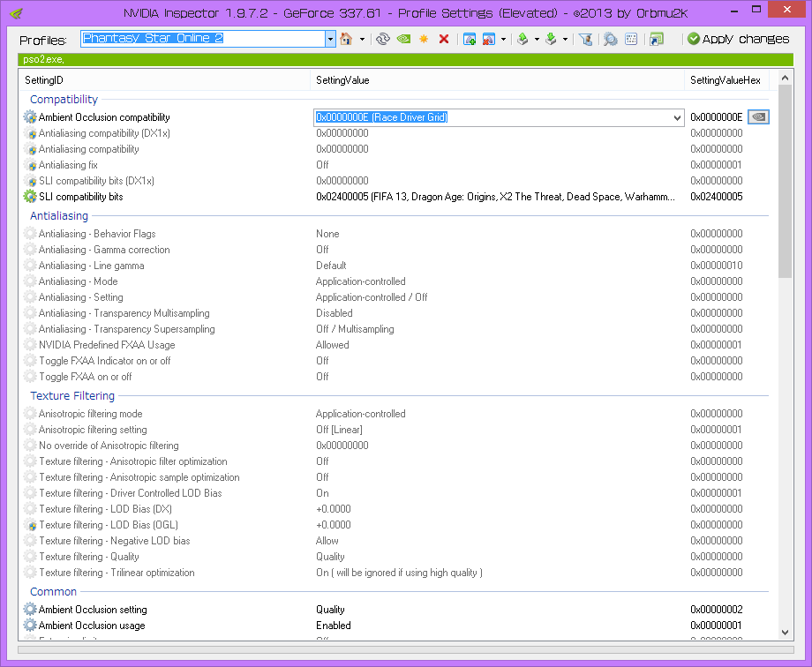Delete the current profile with the red X icon
The width and height of the screenshot is (812, 667).
(x=444, y=39)
